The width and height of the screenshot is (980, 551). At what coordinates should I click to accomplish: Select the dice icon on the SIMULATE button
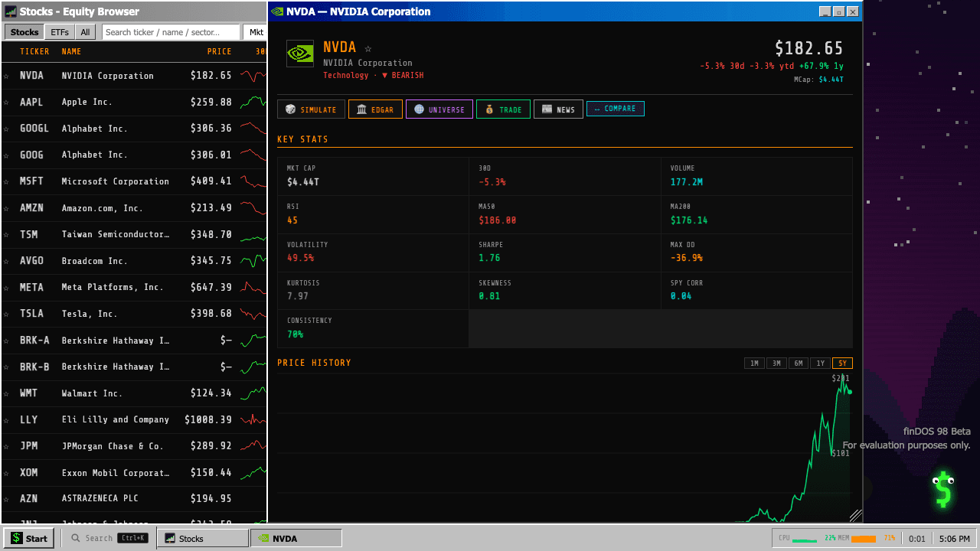point(289,109)
